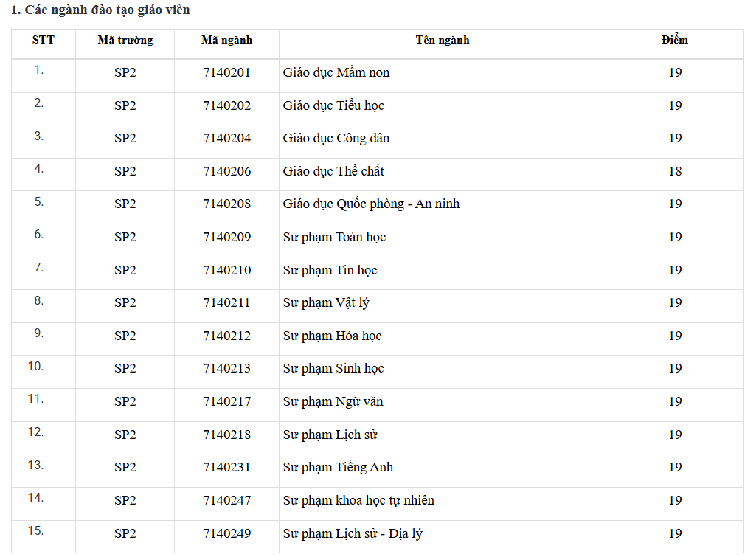Select Sư phạm khoa học tự nhiên
The height and width of the screenshot is (557, 756).
pos(358,501)
